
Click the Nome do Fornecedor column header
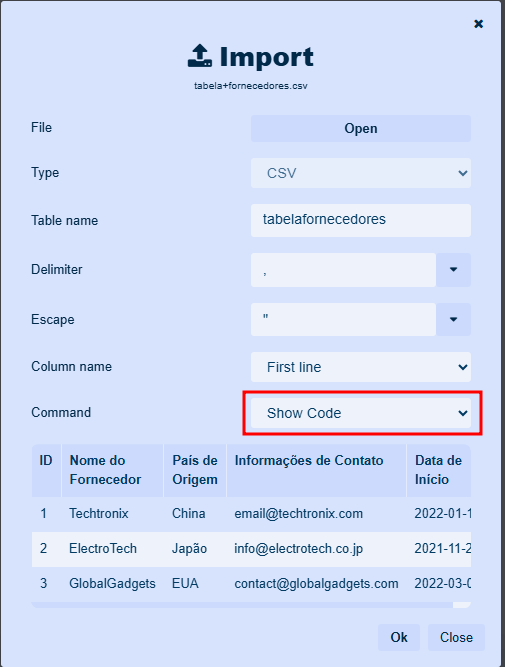coord(112,470)
